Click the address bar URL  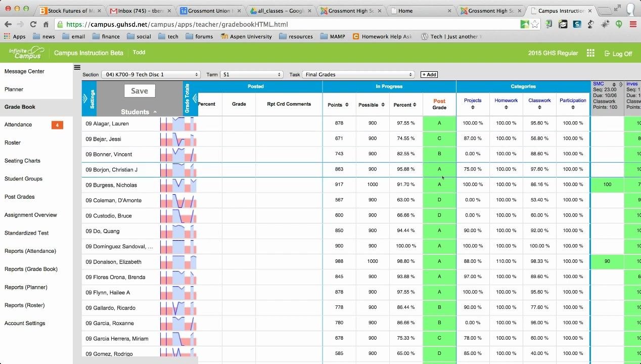pos(177,24)
